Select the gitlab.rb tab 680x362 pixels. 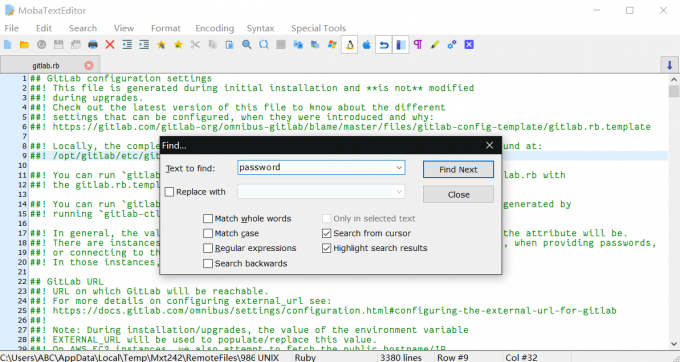pos(46,65)
